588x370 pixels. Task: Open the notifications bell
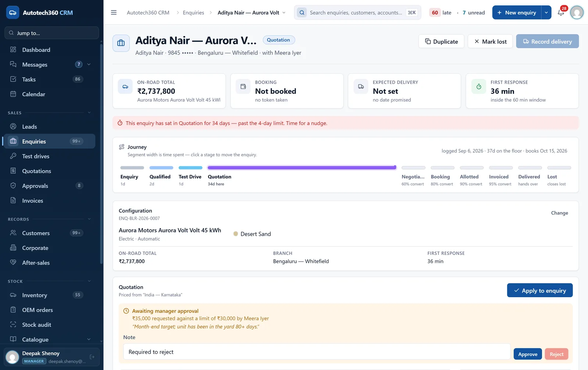click(561, 13)
